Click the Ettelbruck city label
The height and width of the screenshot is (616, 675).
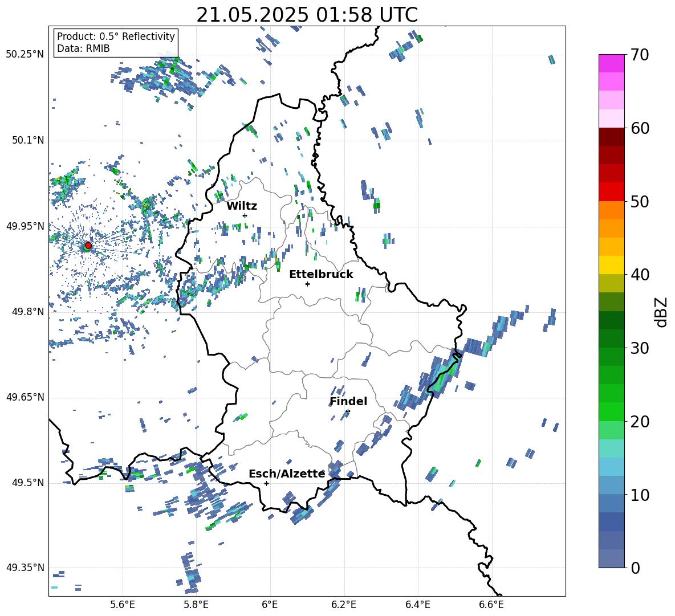point(321,275)
